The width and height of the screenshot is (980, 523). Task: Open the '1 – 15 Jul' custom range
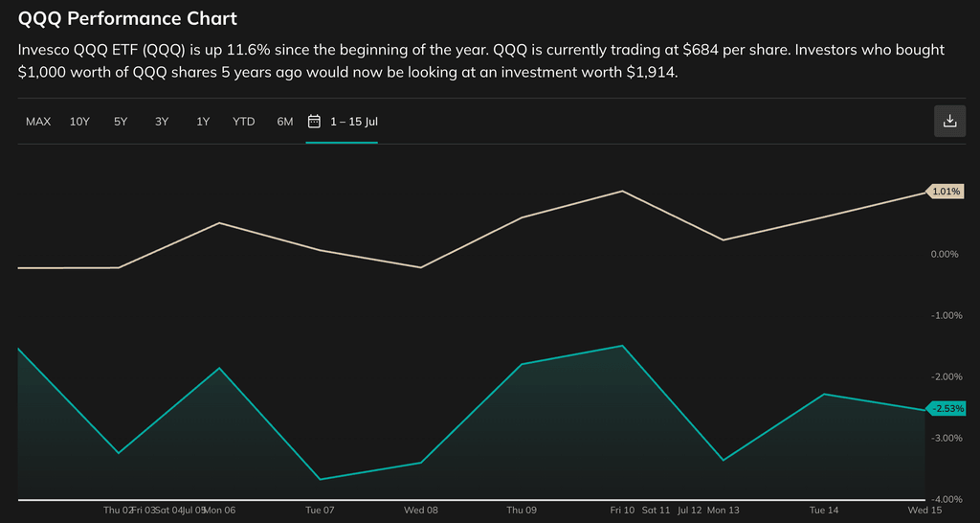pos(354,122)
